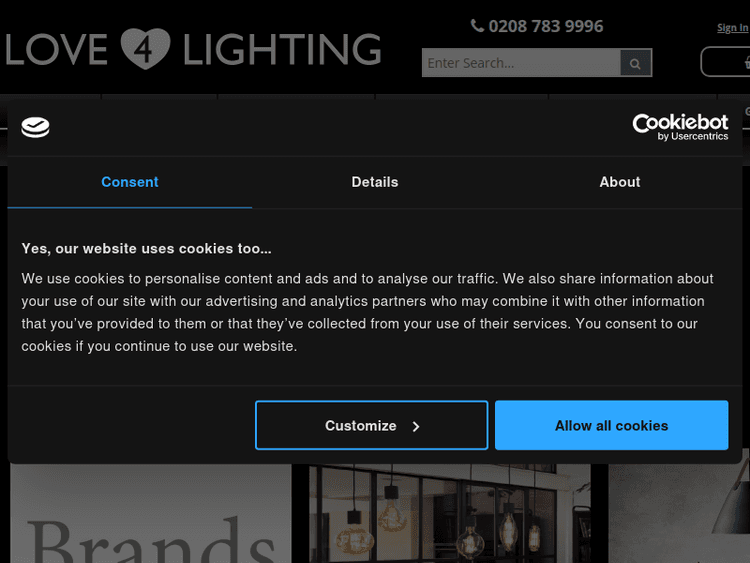Click the chevron arrow beside Customize
This screenshot has height=563, width=750.
[x=416, y=426]
